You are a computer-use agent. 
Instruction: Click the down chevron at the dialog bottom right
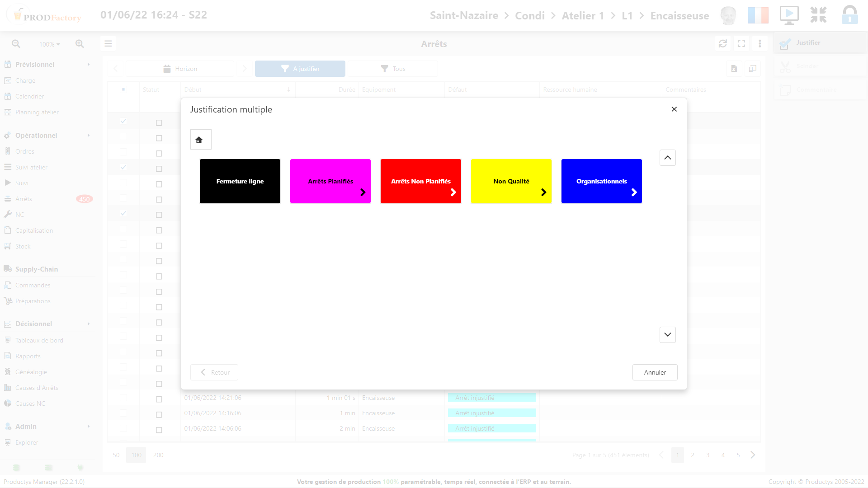point(667,335)
